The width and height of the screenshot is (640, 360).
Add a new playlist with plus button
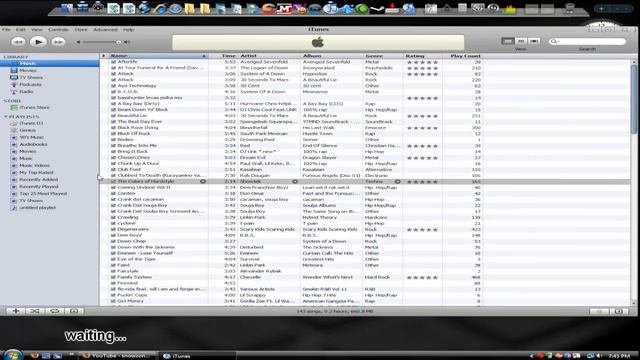(16, 311)
